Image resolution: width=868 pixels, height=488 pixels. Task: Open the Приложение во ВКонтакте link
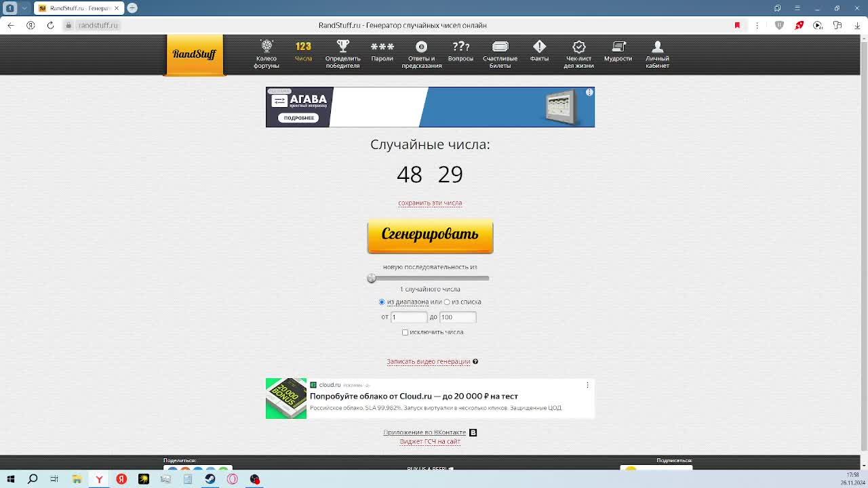click(x=425, y=432)
